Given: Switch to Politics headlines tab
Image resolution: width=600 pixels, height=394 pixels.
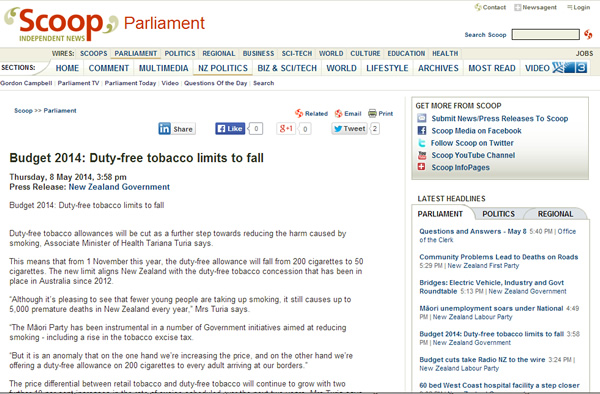Looking at the screenshot, I should [x=498, y=214].
